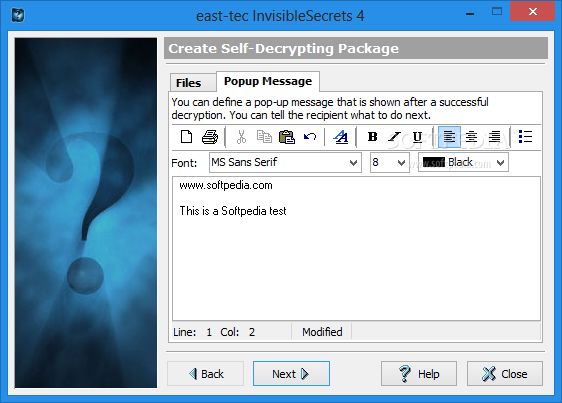Click the Cut scissors icon
The width and height of the screenshot is (562, 403).
(242, 137)
